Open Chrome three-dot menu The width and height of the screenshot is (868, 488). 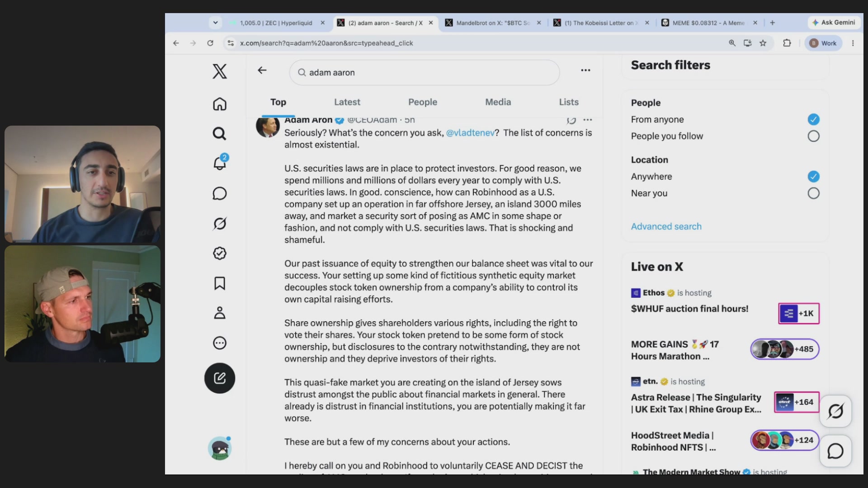(x=853, y=43)
